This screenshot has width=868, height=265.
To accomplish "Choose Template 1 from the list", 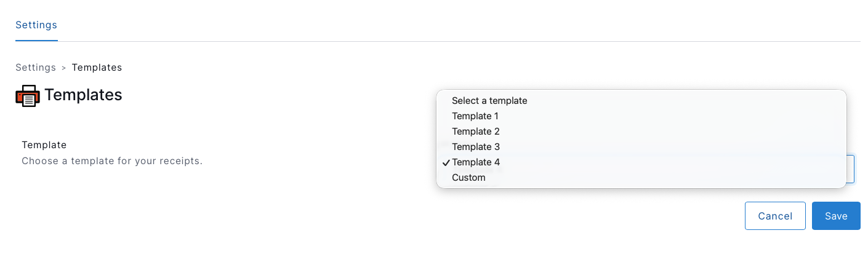I will click(x=641, y=116).
